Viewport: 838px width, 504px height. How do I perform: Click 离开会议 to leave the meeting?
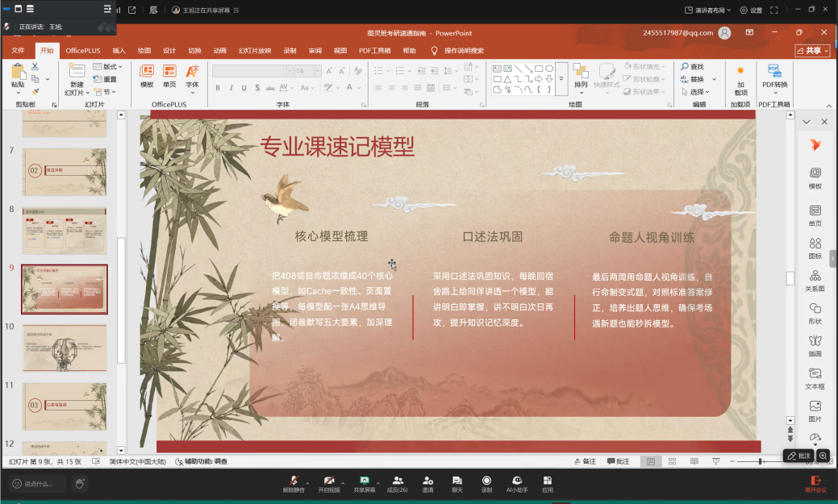(x=815, y=484)
